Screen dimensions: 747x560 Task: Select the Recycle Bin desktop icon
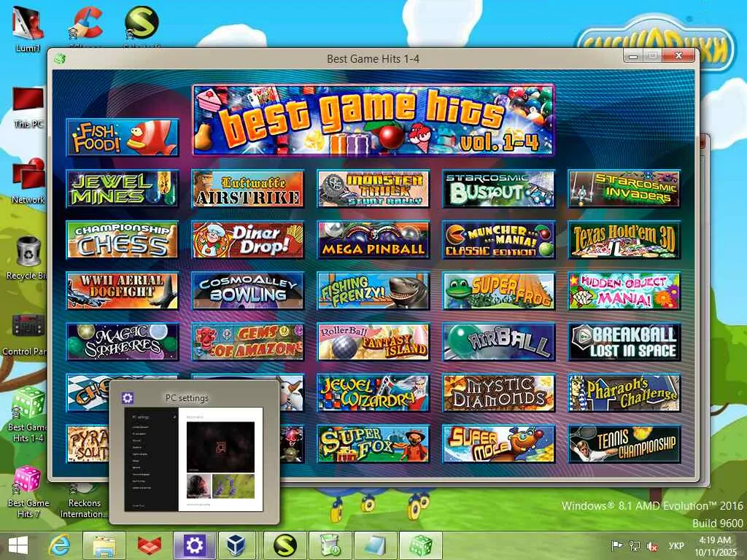[26, 258]
